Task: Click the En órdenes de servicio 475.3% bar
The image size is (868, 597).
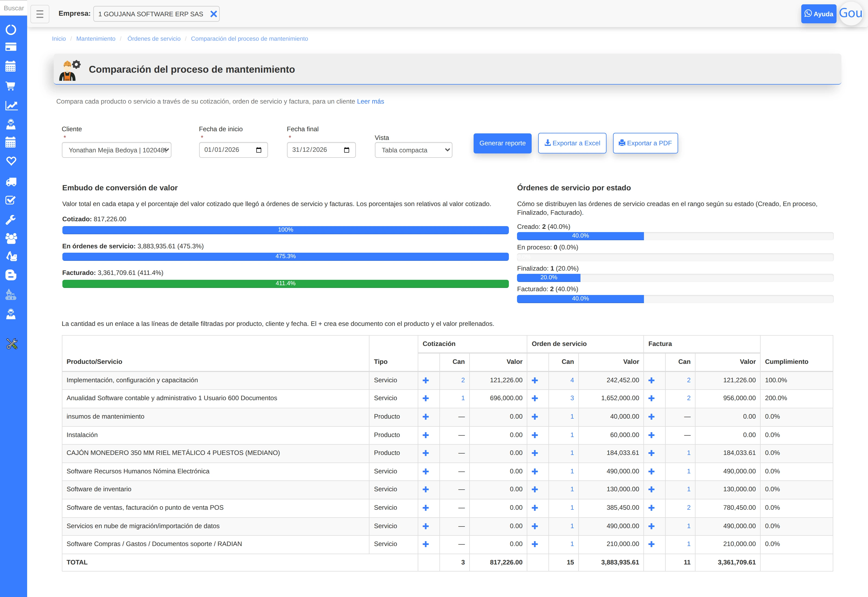Action: pos(285,256)
